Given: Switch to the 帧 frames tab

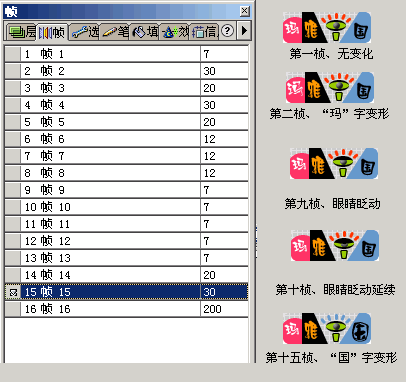Looking at the screenshot, I should [x=52, y=32].
